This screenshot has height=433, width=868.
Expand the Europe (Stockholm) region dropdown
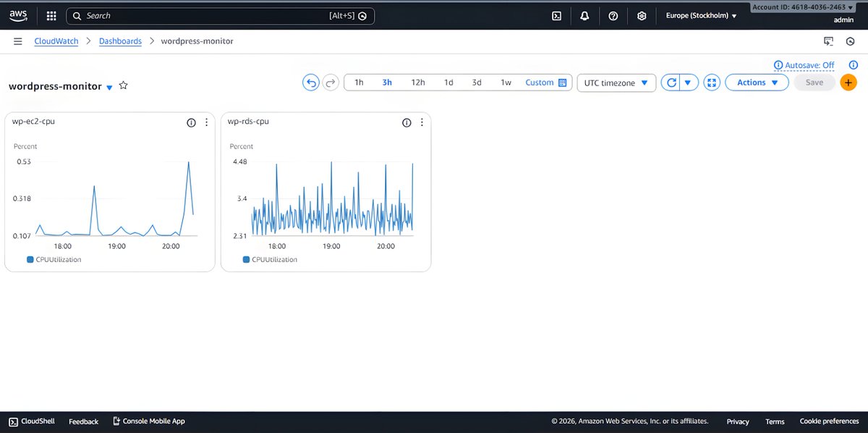pos(701,15)
